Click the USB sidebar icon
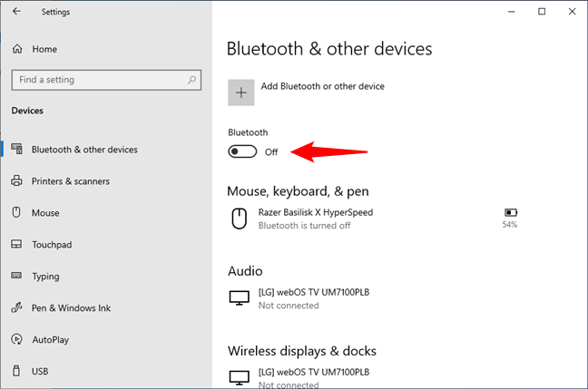This screenshot has height=389, width=588. point(16,371)
